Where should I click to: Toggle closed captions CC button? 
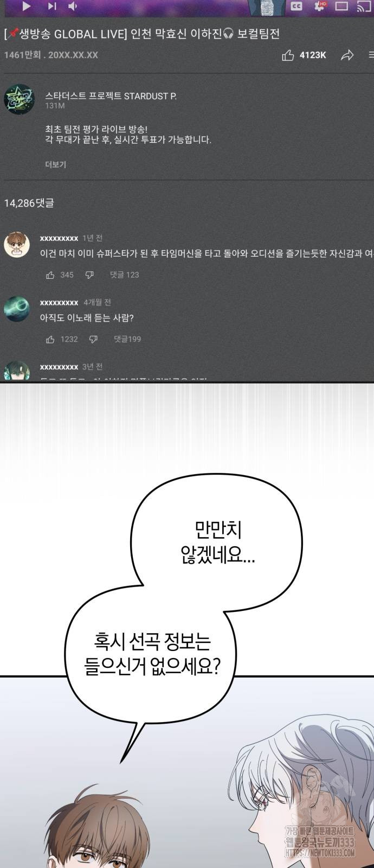tap(296, 7)
